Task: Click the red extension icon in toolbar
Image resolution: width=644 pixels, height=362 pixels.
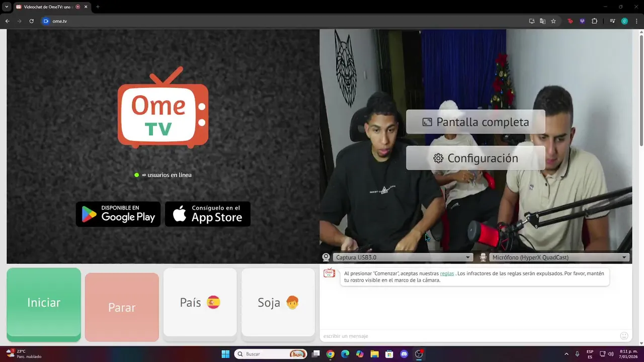Action: point(570,21)
